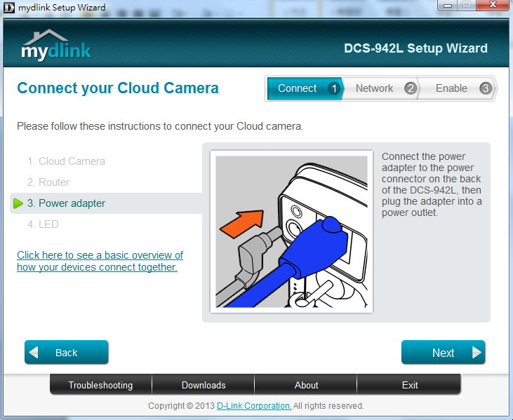Open the basic device overview link
The image size is (513, 420).
point(100,261)
